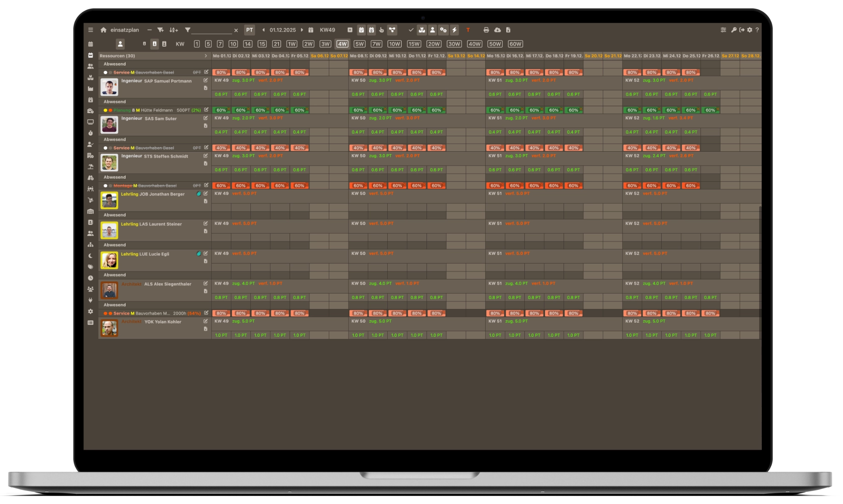Open the calendar date picker icon
The width and height of the screenshot is (843, 504).
point(311,30)
